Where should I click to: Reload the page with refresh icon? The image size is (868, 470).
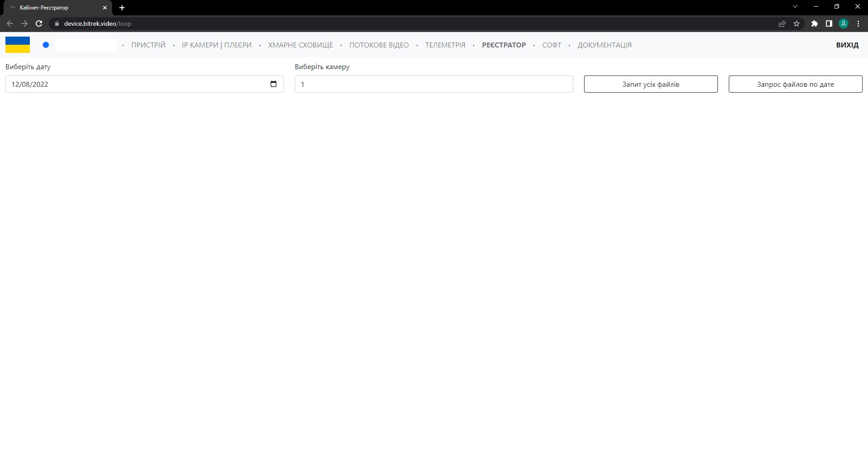[x=39, y=23]
